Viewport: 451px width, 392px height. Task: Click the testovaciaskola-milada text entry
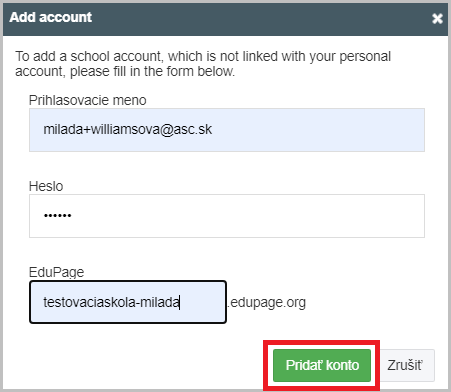111,302
